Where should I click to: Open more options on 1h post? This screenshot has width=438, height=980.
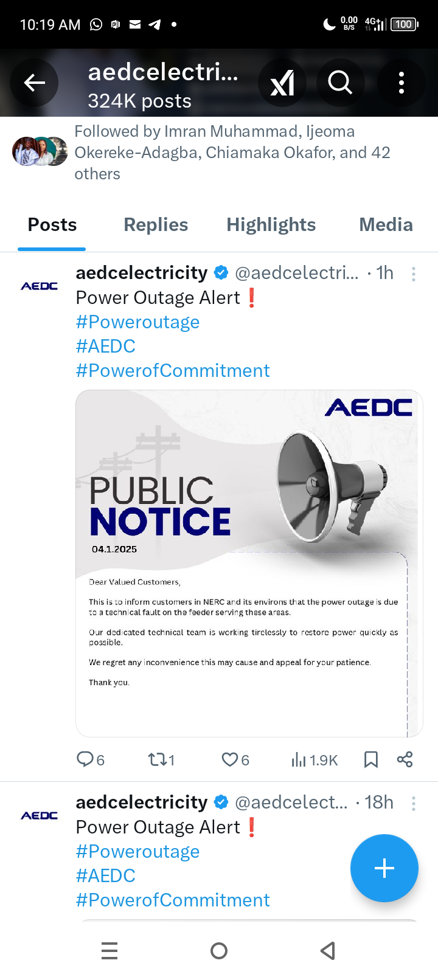[x=414, y=274]
